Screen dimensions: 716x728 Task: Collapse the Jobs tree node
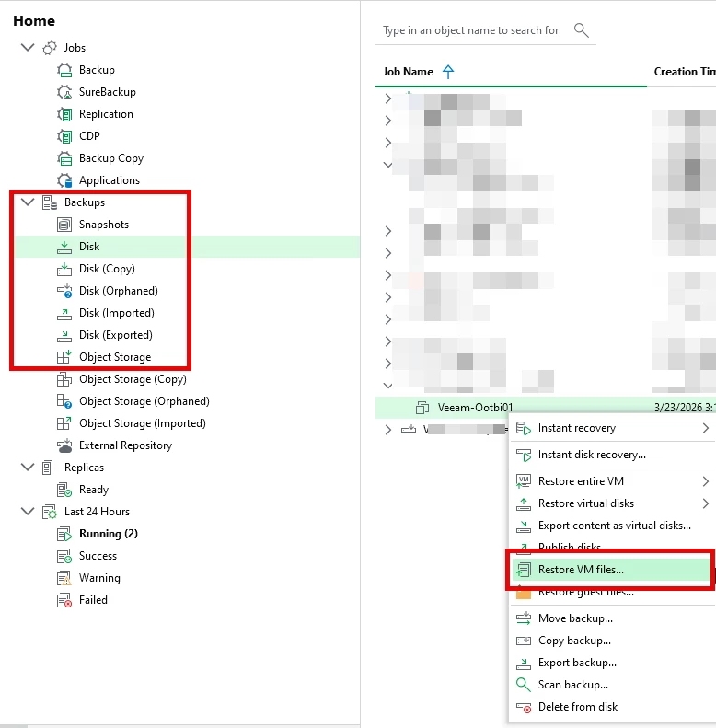pyautogui.click(x=28, y=47)
